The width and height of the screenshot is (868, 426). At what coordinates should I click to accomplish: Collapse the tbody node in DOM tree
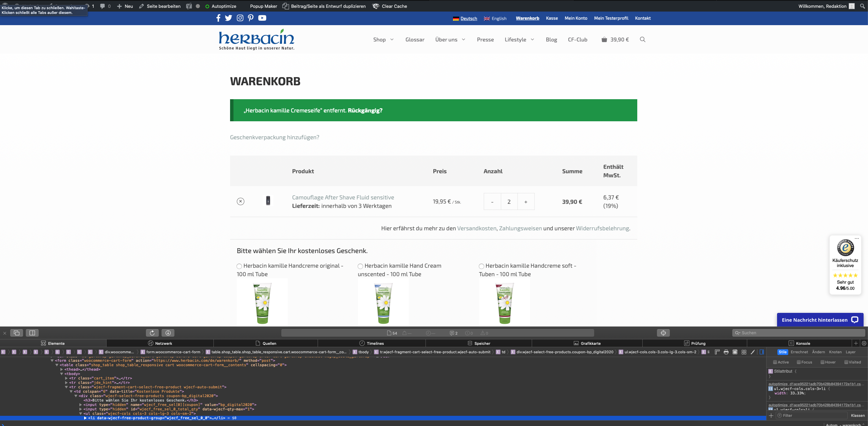tap(62, 374)
